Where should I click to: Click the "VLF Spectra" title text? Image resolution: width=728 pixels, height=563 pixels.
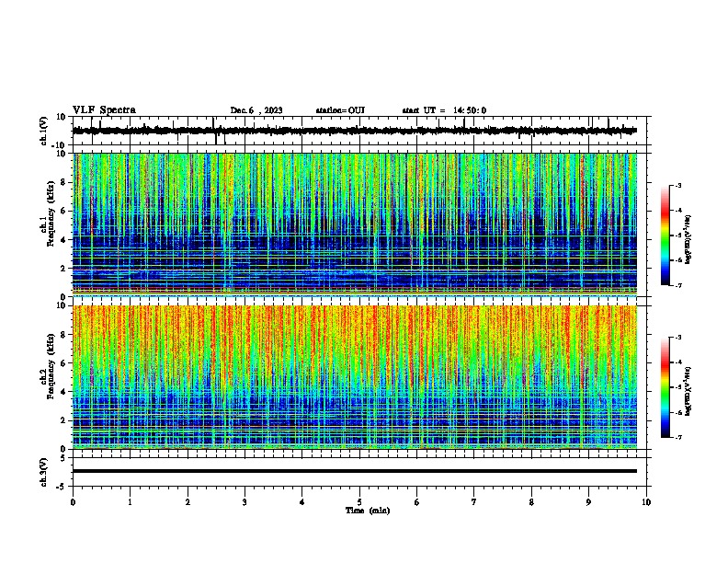click(x=104, y=110)
